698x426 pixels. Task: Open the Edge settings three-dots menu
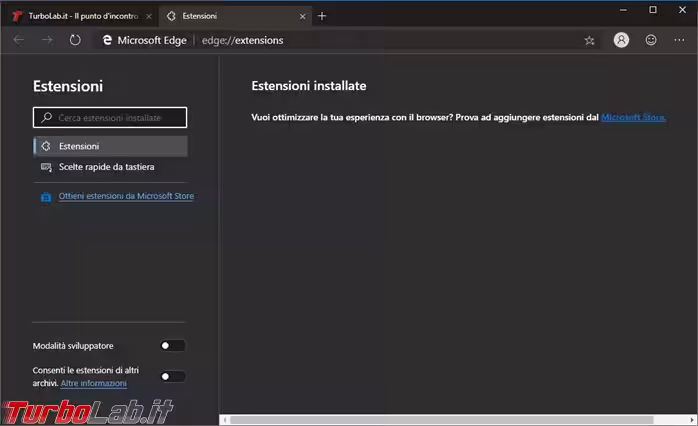tap(680, 40)
